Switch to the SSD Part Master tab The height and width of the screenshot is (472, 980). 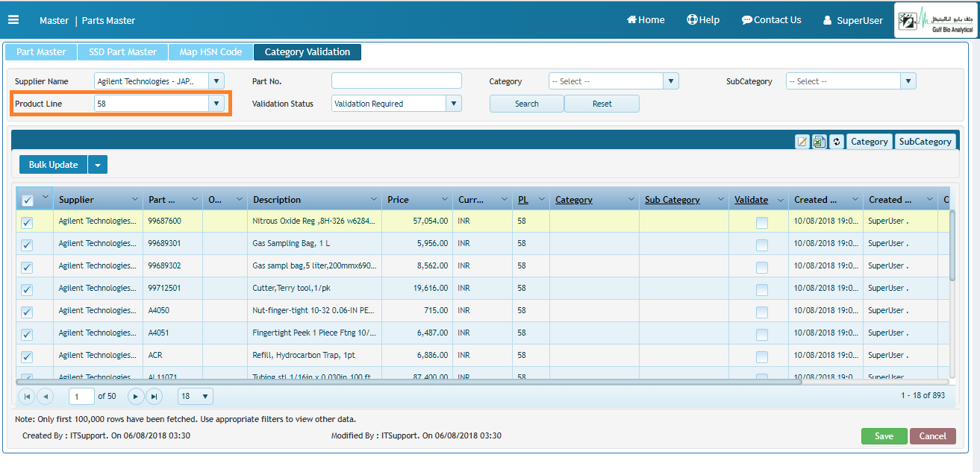pyautogui.click(x=122, y=52)
